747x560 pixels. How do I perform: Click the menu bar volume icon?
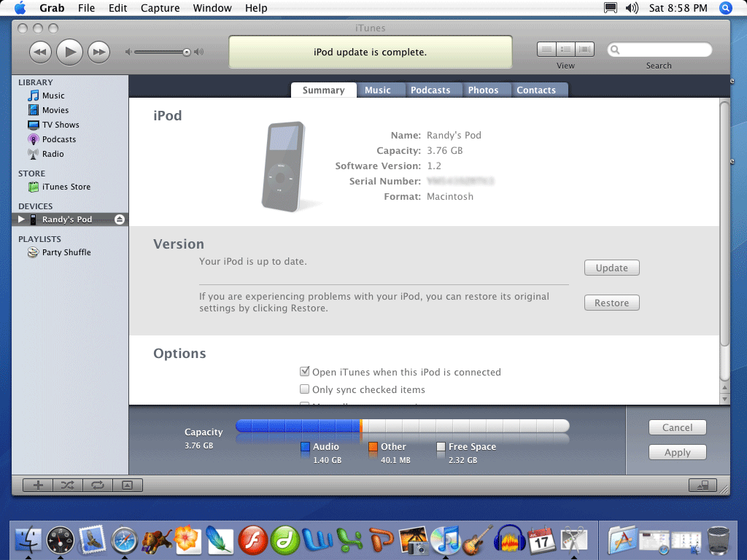click(632, 8)
